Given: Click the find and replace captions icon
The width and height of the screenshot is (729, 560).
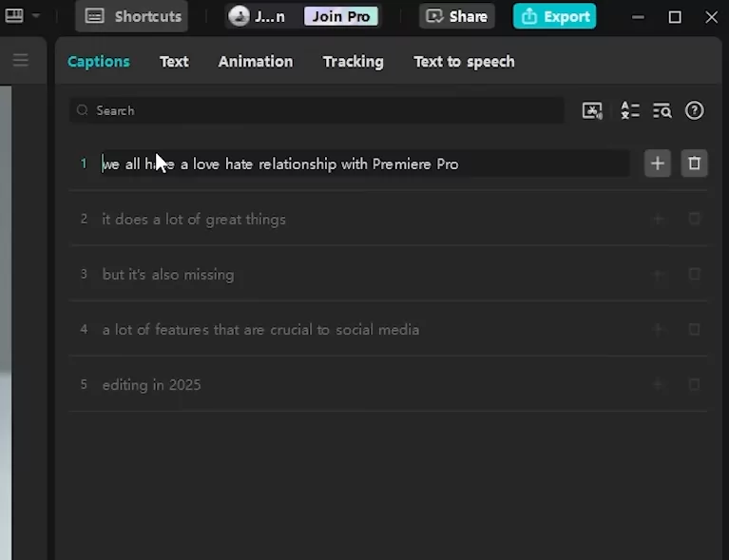Looking at the screenshot, I should 662,110.
